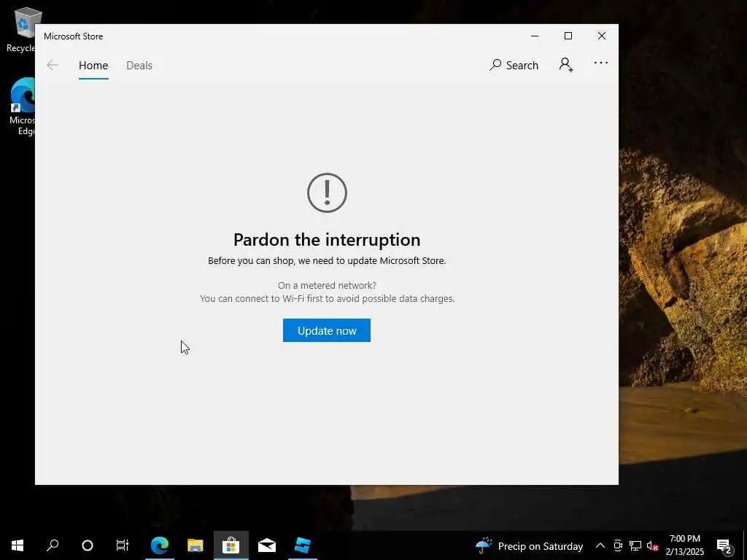Open File Explorer from the taskbar
Screen dimensions: 747x560
tap(196, 545)
